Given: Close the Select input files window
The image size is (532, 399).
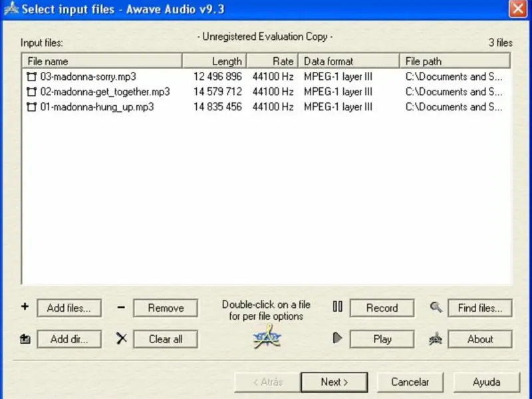Looking at the screenshot, I should [518, 9].
